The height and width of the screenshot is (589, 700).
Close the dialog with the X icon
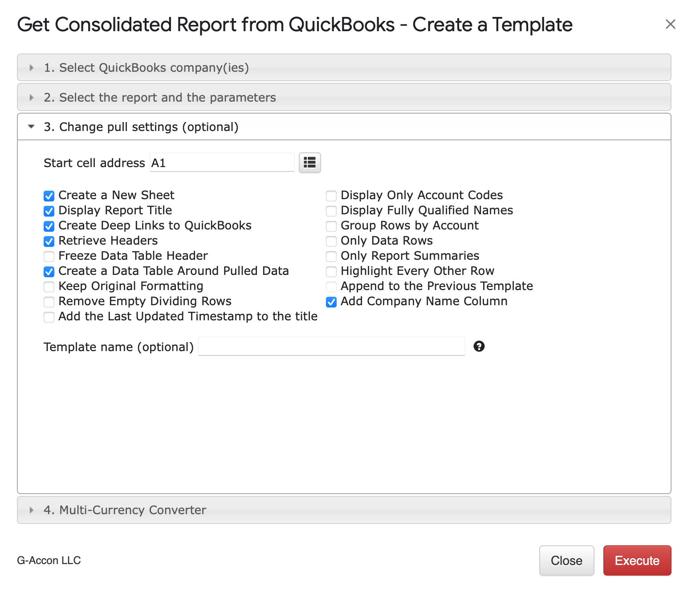tap(670, 24)
